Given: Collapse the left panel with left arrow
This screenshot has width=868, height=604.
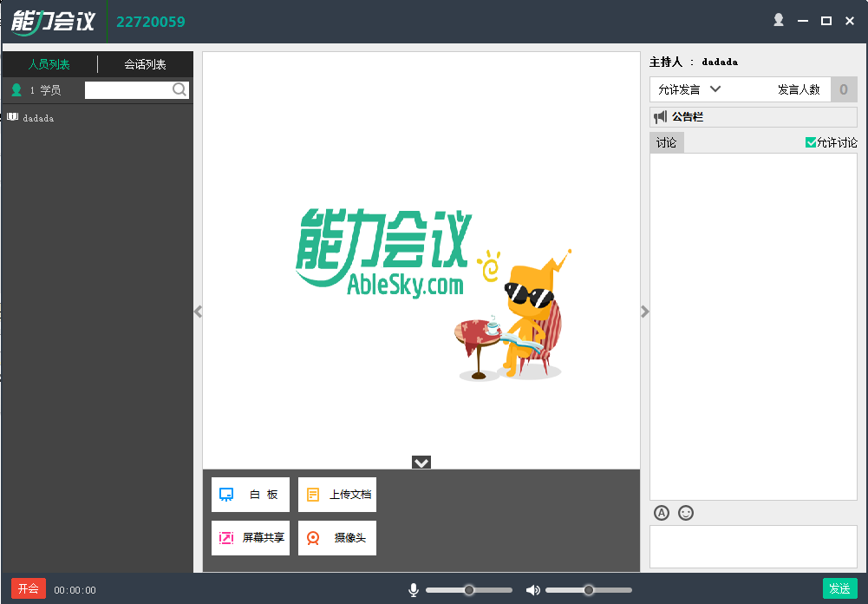Looking at the screenshot, I should click(x=198, y=312).
